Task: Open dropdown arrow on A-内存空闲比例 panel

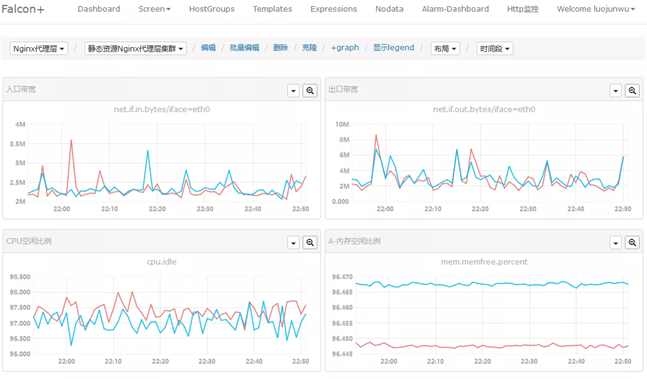Action: (616, 242)
